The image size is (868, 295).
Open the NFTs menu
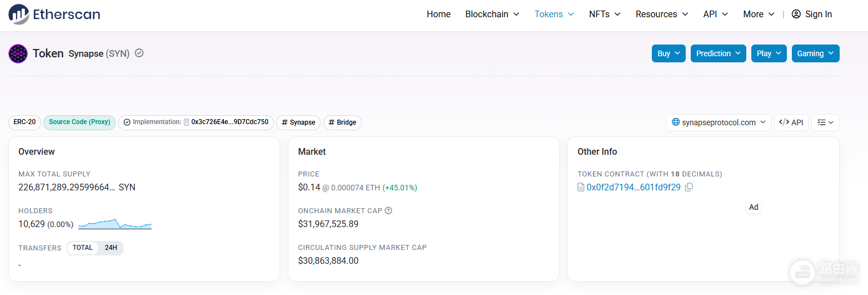[x=605, y=14]
